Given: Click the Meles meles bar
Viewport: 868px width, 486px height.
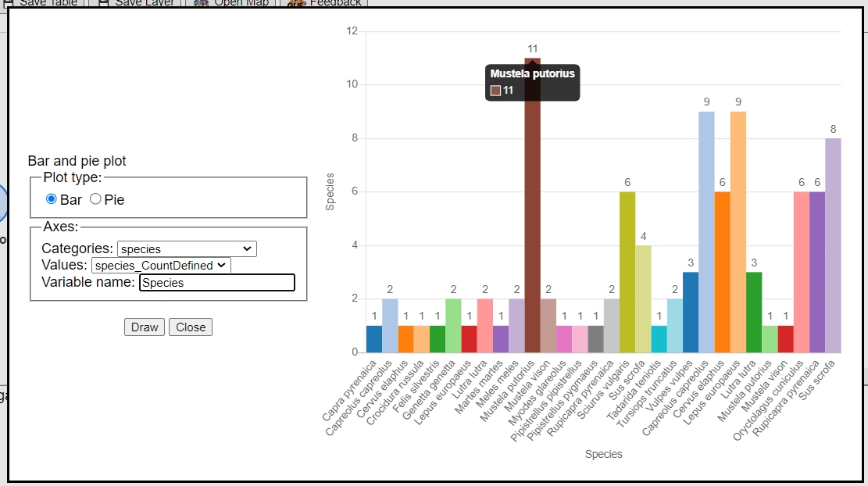Looking at the screenshot, I should [516, 326].
